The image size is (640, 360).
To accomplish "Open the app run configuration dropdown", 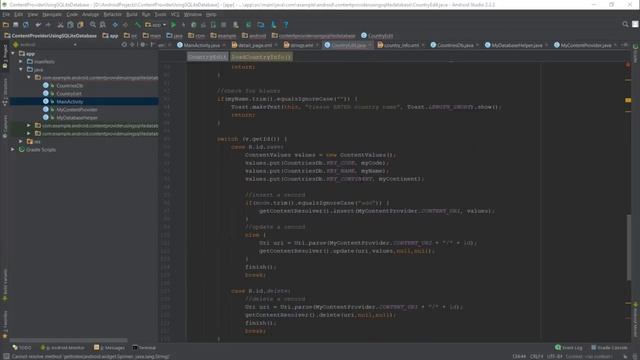I will point(156,25).
